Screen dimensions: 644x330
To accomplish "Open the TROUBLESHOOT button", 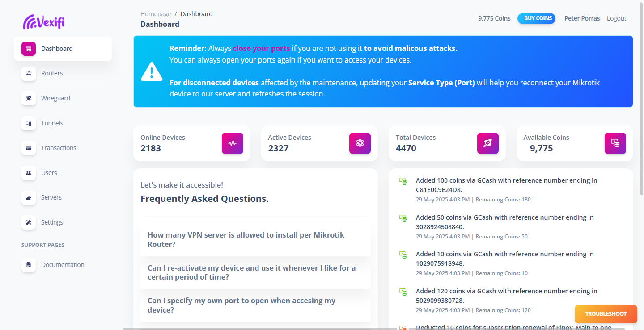I will point(606,314).
